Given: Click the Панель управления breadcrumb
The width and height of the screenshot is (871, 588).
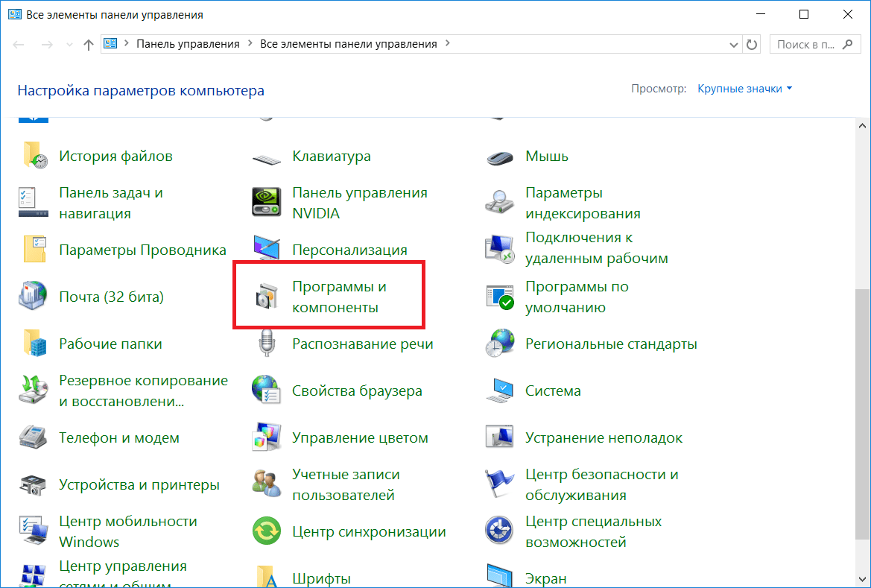Looking at the screenshot, I should point(188,44).
